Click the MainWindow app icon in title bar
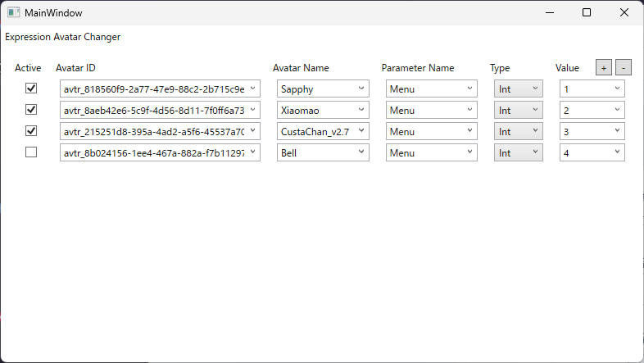Screen dimensions: 644x363 (x=14, y=13)
